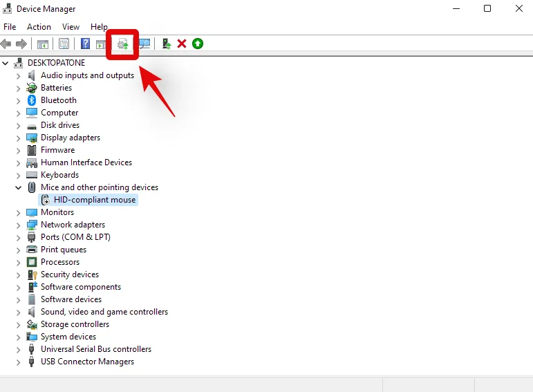
Task: Click the Device Manager title bar icon
Action: (x=7, y=8)
